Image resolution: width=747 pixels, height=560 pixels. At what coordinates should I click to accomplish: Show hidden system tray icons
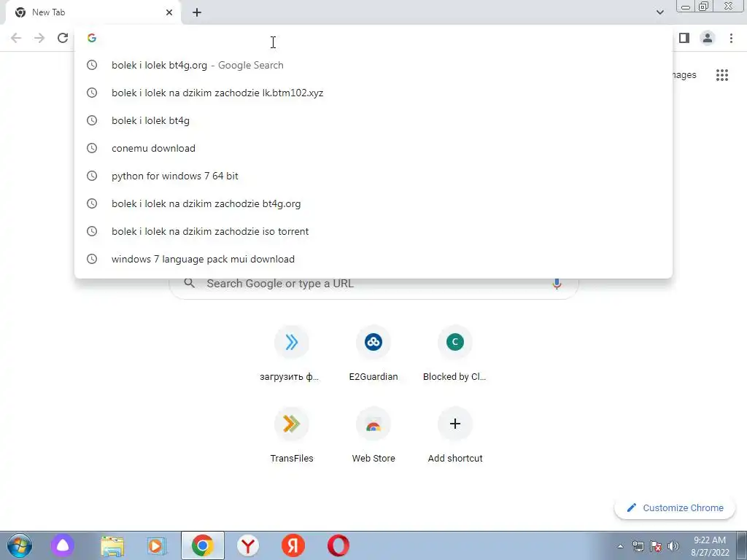tap(620, 546)
